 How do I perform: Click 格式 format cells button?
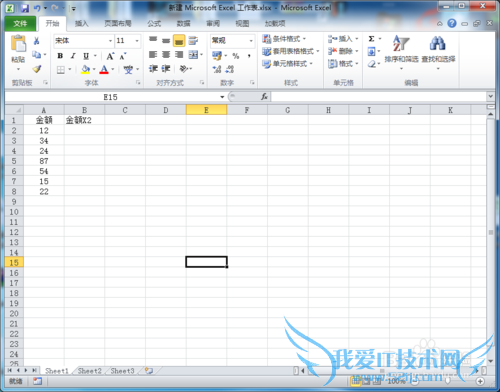(x=343, y=64)
